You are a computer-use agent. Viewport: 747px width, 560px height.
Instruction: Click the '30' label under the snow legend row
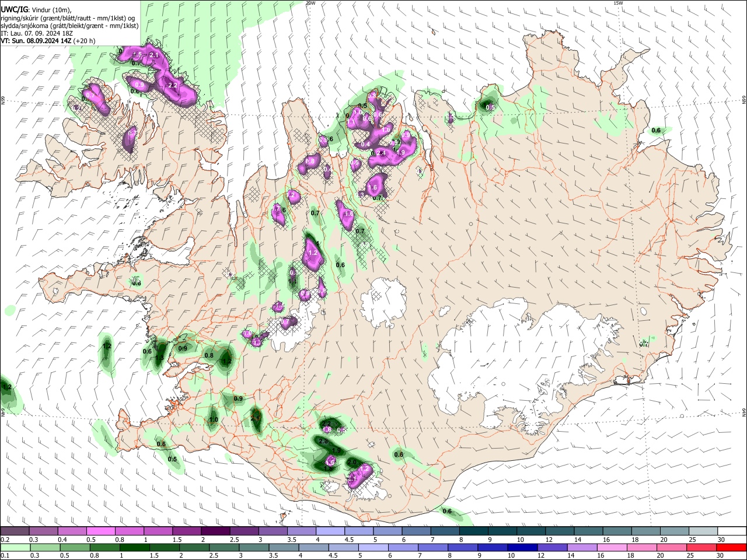coord(721,540)
